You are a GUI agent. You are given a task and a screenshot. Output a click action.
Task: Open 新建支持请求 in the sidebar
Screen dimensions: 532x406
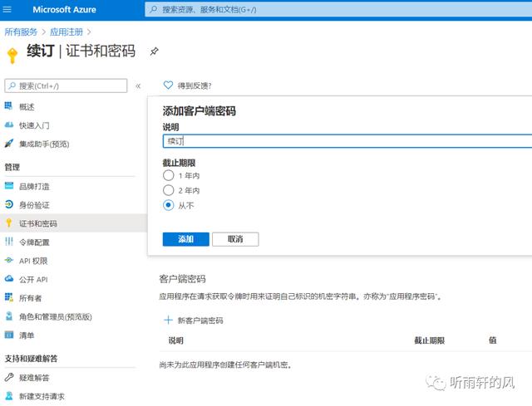tap(42, 396)
